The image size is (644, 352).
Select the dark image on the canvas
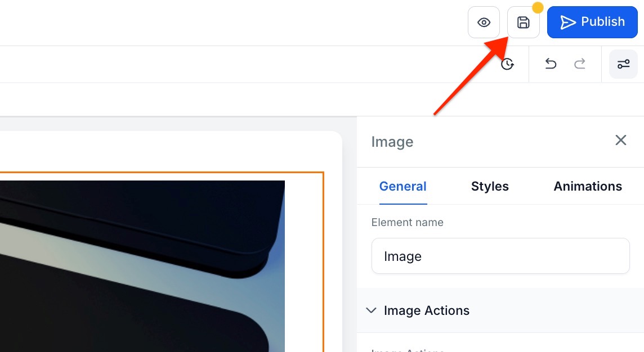coord(141,264)
